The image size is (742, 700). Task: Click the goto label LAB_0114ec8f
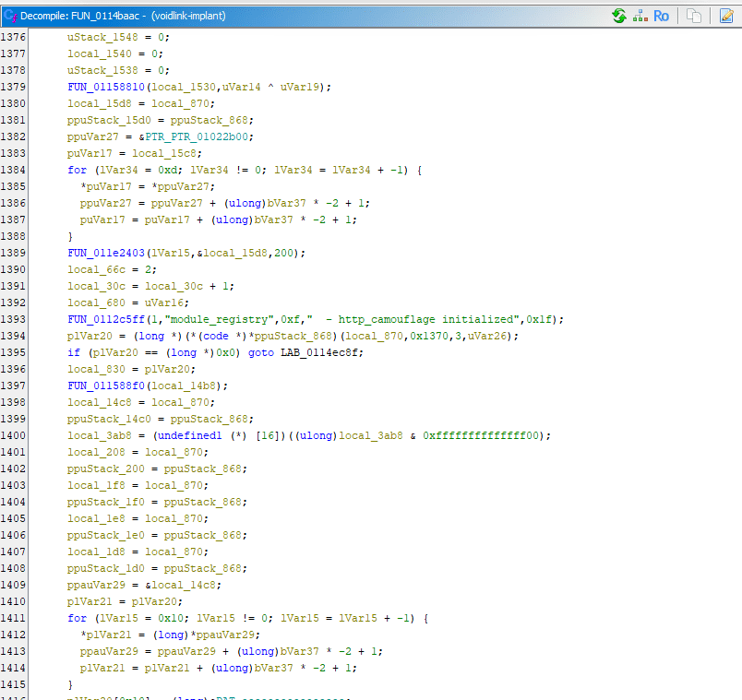point(322,353)
